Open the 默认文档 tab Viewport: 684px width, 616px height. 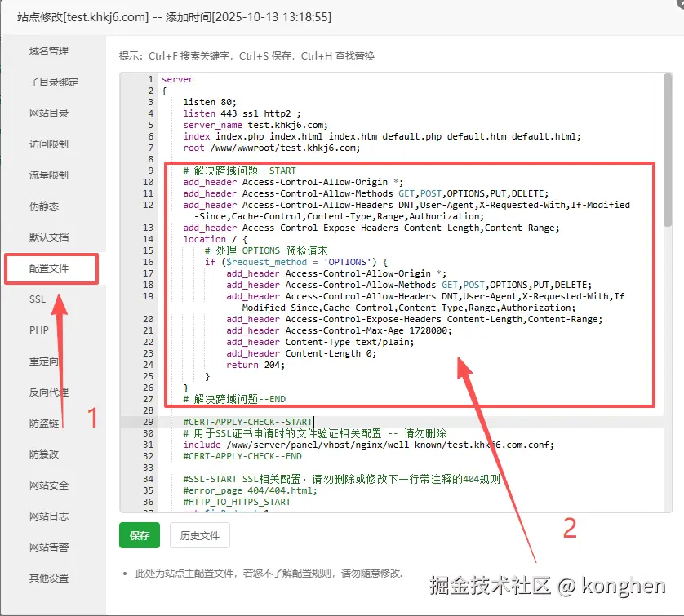click(x=49, y=237)
